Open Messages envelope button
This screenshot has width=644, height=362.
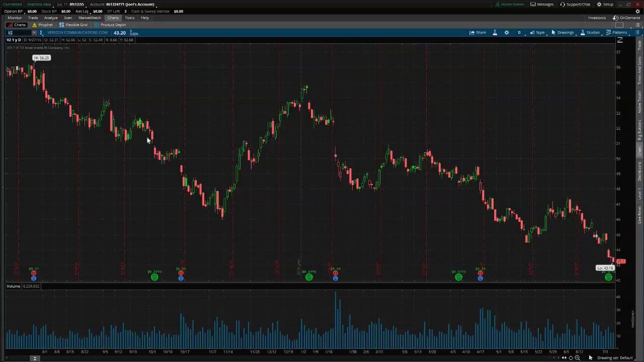542,4
